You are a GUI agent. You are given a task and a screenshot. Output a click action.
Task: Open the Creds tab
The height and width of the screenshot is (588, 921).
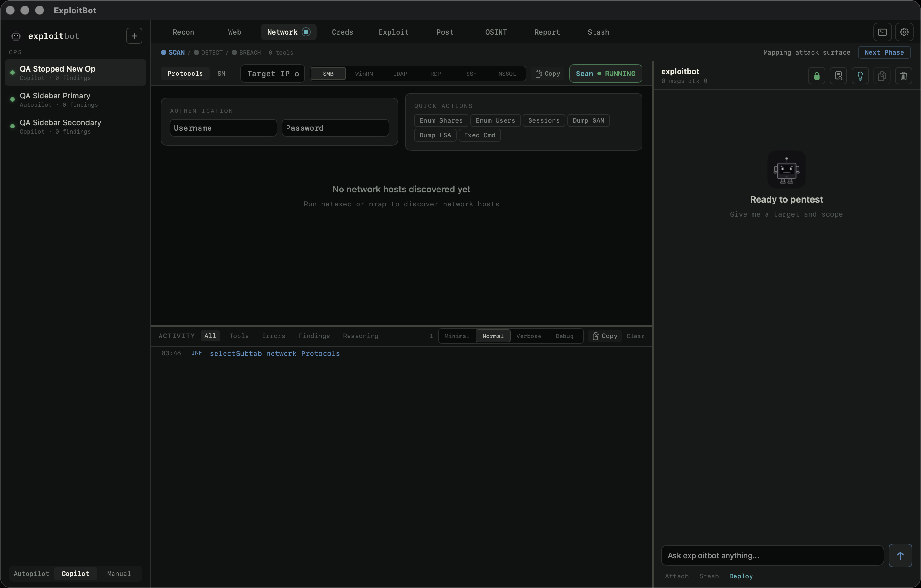tap(342, 32)
